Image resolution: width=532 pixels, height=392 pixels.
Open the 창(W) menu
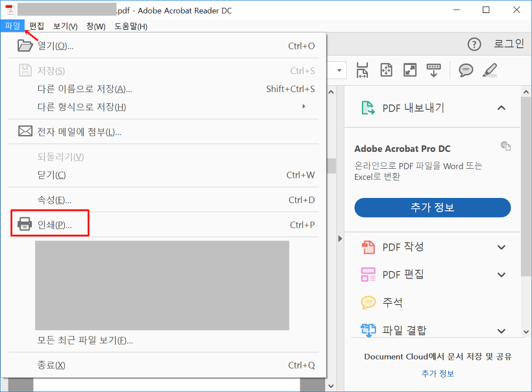tap(95, 26)
